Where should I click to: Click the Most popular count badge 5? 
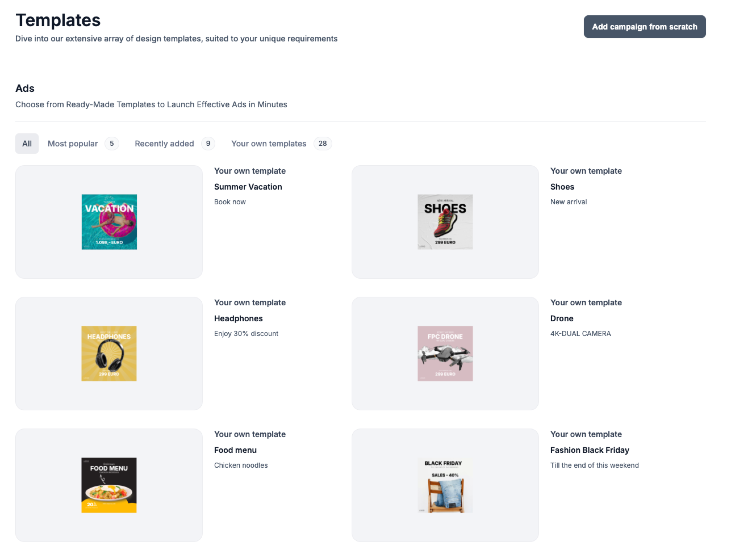[112, 144]
